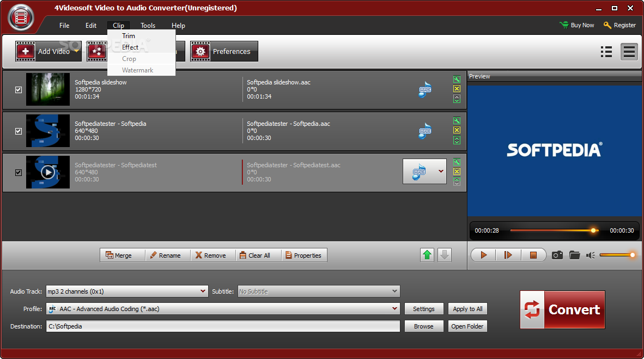Step to next frame in preview
The width and height of the screenshot is (644, 359).
pyautogui.click(x=508, y=255)
